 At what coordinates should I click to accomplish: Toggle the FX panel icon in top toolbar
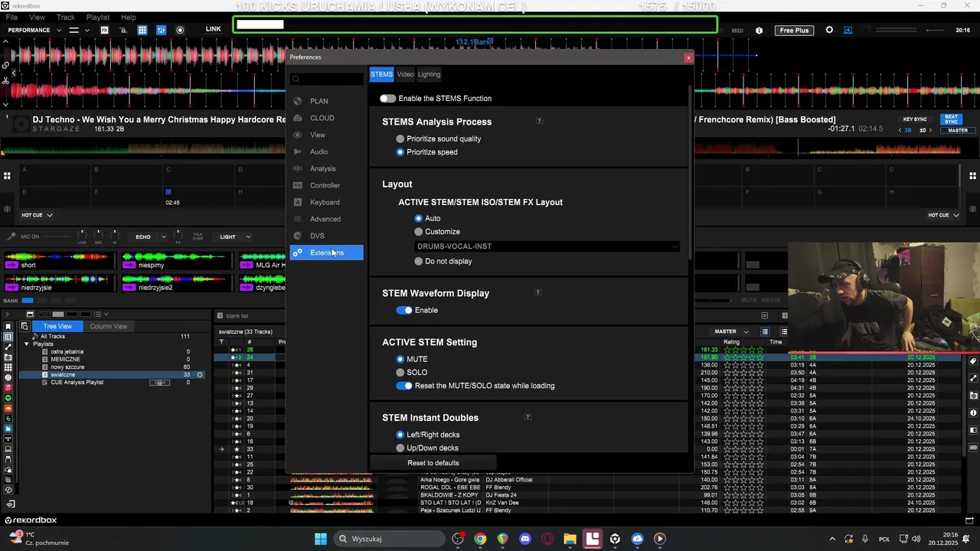coord(105,30)
